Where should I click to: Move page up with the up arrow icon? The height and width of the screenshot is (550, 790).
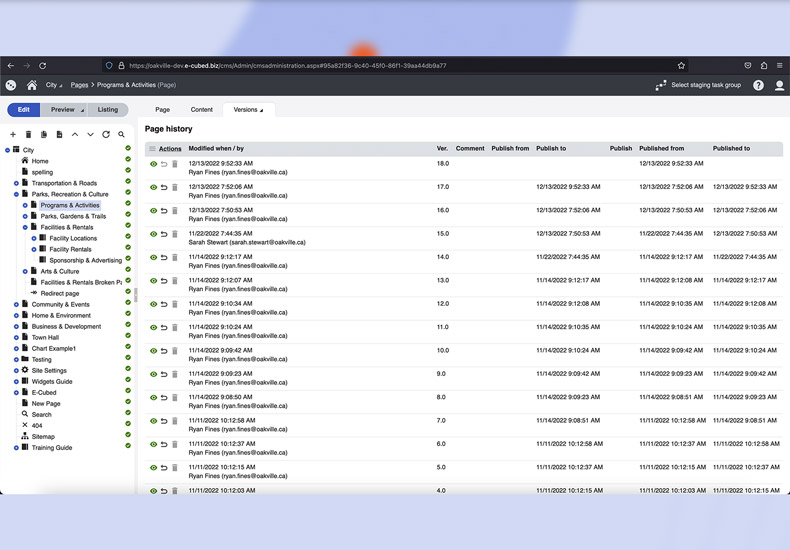click(75, 134)
